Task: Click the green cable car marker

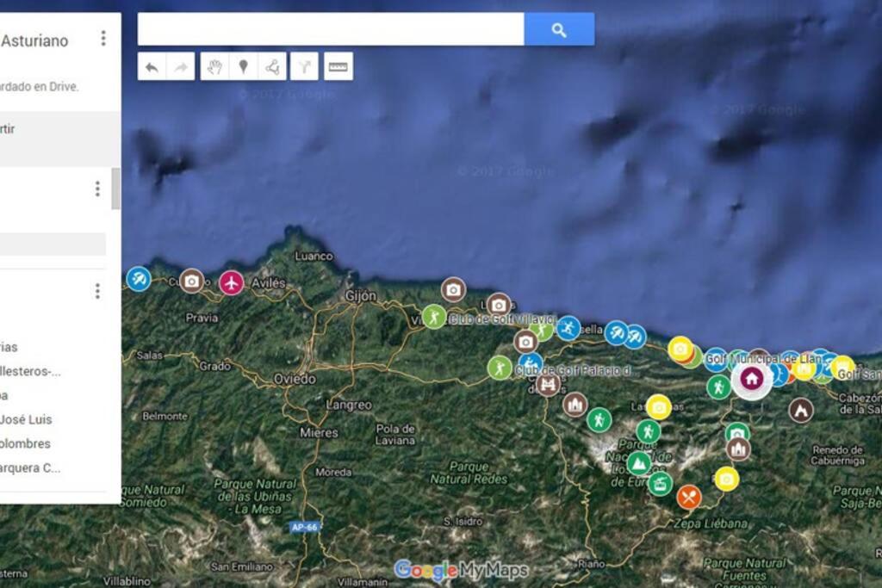Action: (x=660, y=482)
